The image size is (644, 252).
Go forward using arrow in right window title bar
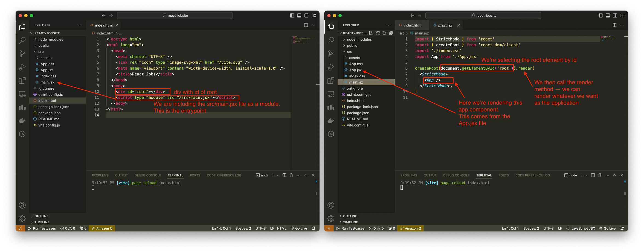point(419,16)
